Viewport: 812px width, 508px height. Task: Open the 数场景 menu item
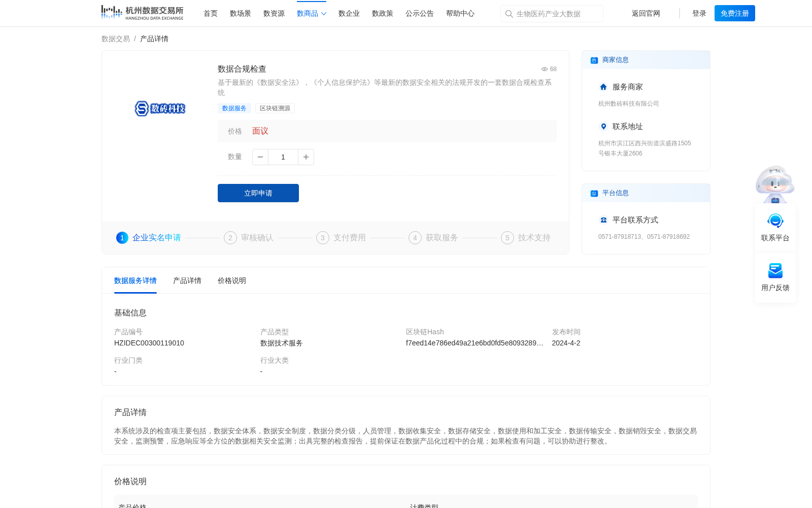tap(241, 14)
